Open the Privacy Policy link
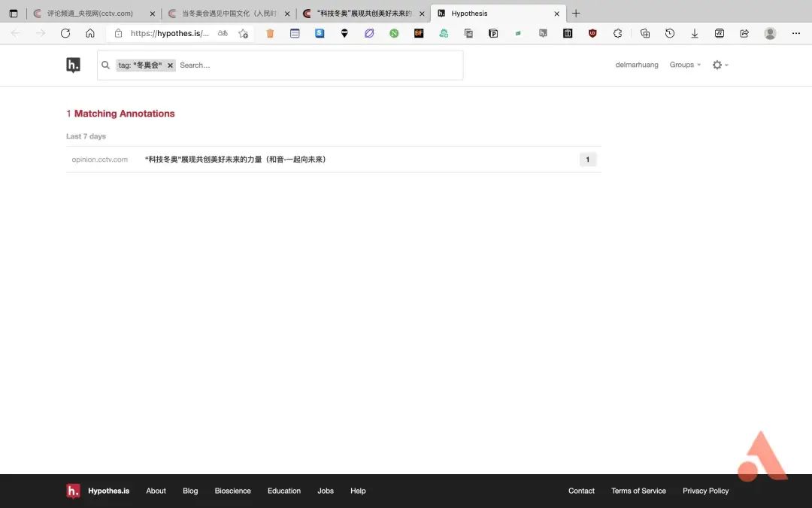This screenshot has height=508, width=812. (705, 491)
